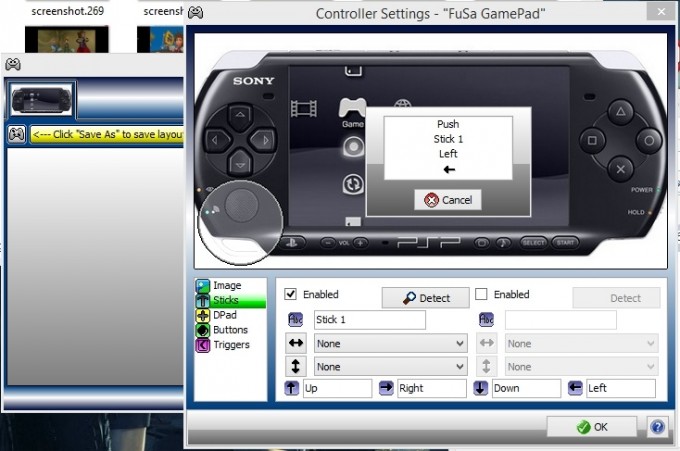The height and width of the screenshot is (451, 680).
Task: Close the Controller Settings window
Action: pyautogui.click(x=660, y=12)
